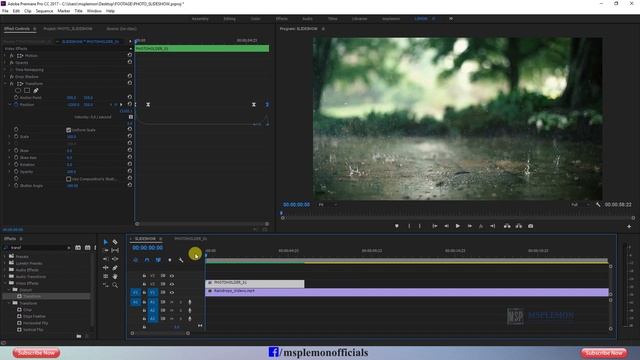
Task: Toggle V2 track output eye
Action: click(172, 284)
